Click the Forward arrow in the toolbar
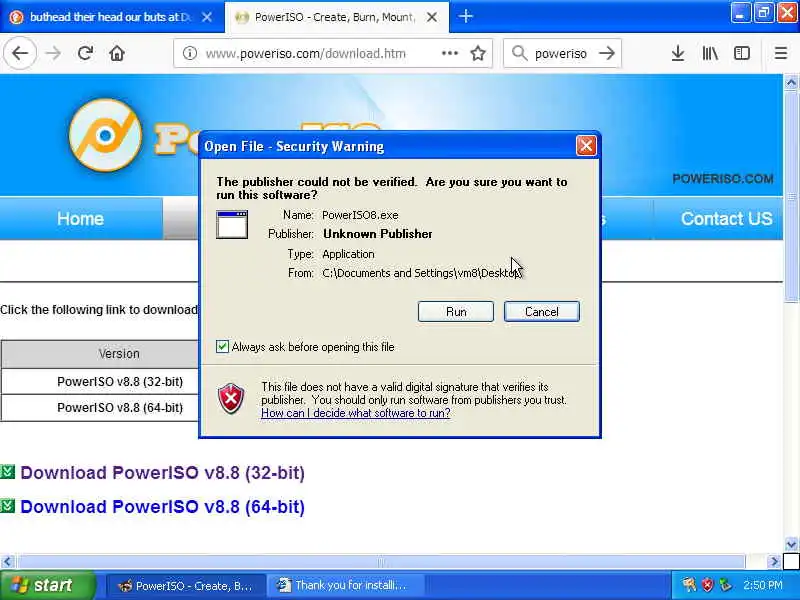The image size is (800, 600). point(53,53)
